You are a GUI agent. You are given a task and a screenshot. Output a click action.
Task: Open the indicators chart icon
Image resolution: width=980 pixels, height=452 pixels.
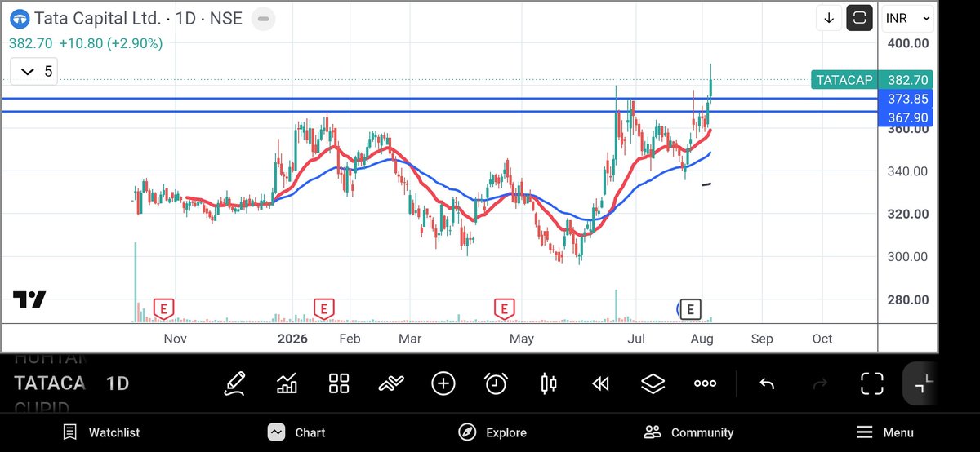click(287, 383)
